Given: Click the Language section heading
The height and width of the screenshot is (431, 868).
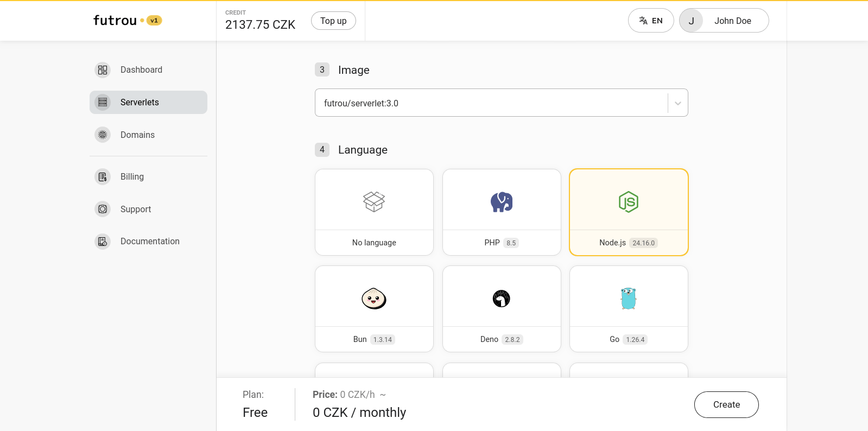Looking at the screenshot, I should [363, 150].
